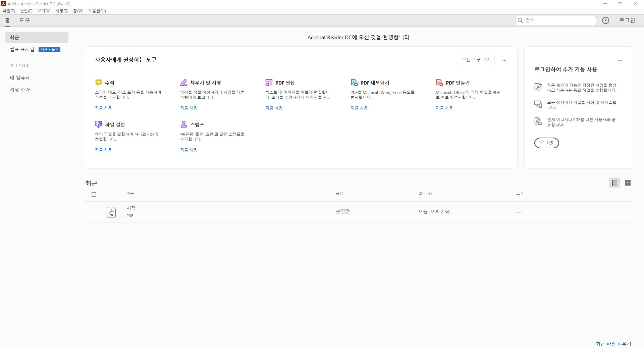Open the 도움말(H) menu
644x349 pixels.
97,11
